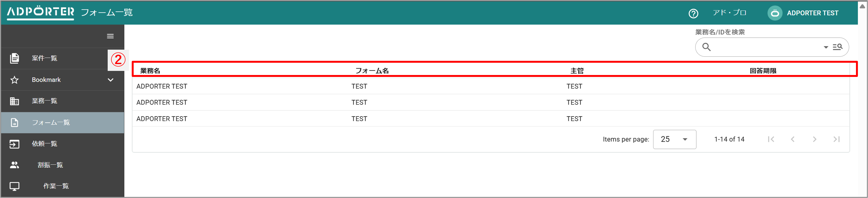Open the 割振一覧 people icon

click(x=14, y=165)
